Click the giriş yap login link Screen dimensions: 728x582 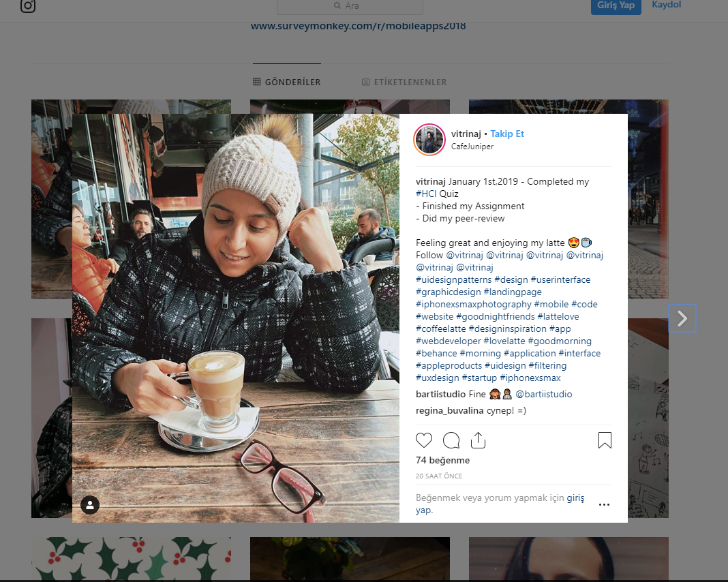[575, 498]
